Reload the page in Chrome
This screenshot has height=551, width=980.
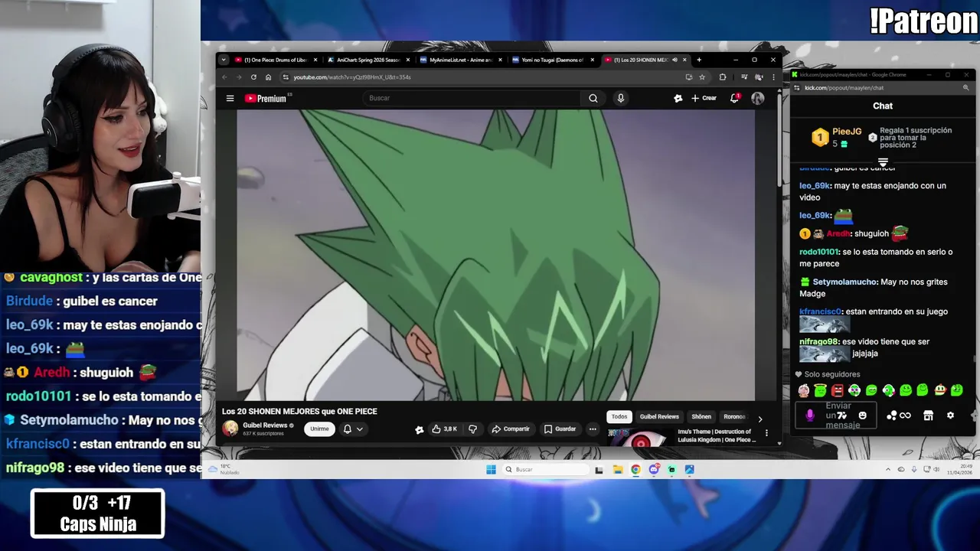253,77
